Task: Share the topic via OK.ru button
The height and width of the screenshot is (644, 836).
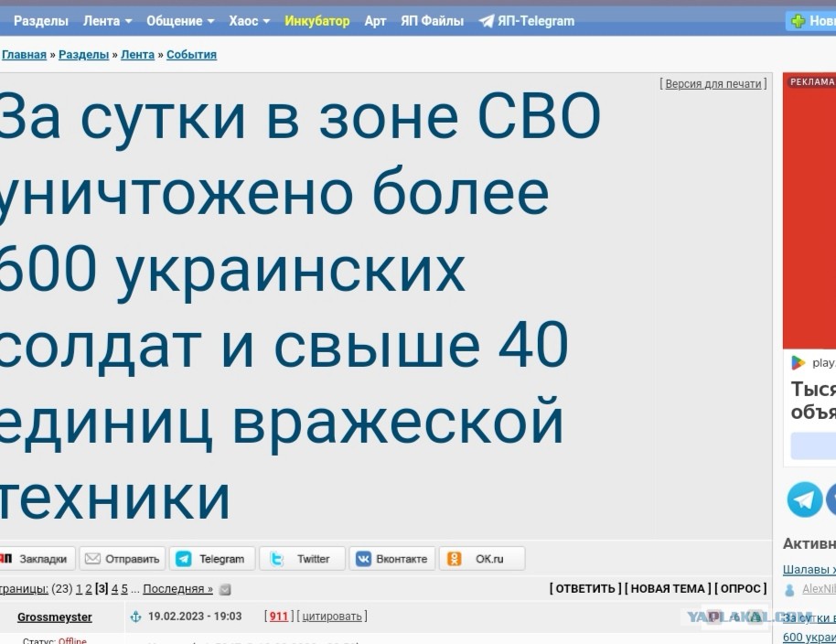Action: [x=482, y=559]
